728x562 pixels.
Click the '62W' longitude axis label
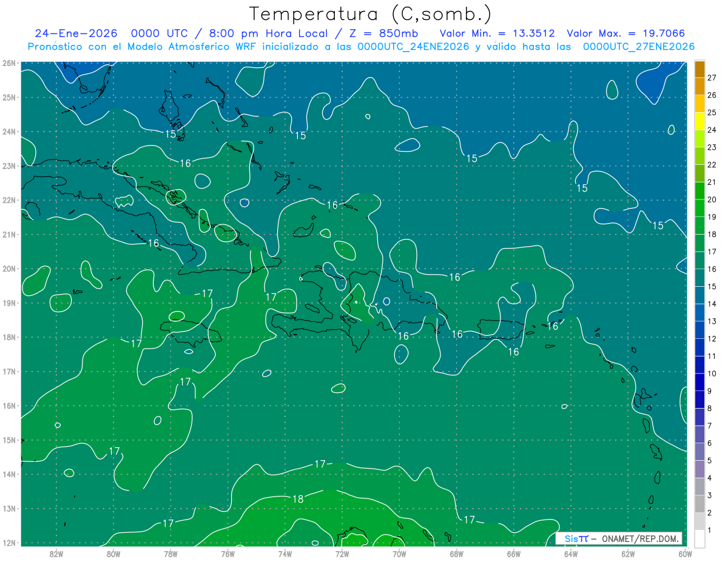click(x=628, y=554)
